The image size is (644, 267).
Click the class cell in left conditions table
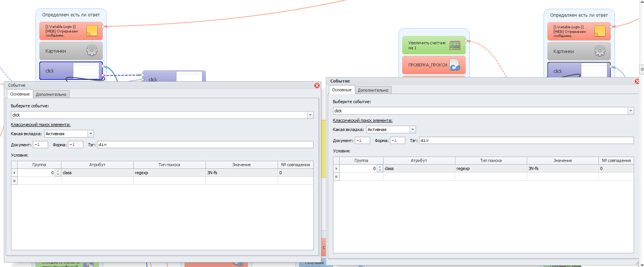tap(97, 173)
